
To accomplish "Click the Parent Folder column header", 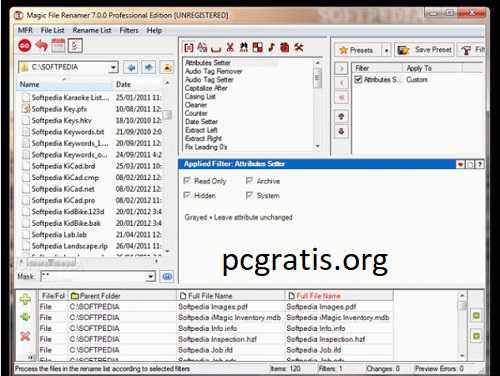I will [x=122, y=296].
